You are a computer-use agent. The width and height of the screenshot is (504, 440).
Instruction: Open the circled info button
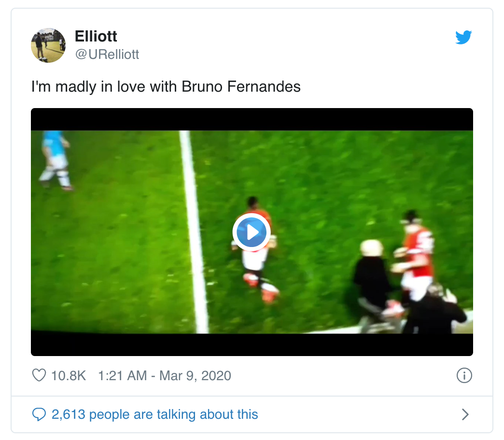pyautogui.click(x=464, y=375)
